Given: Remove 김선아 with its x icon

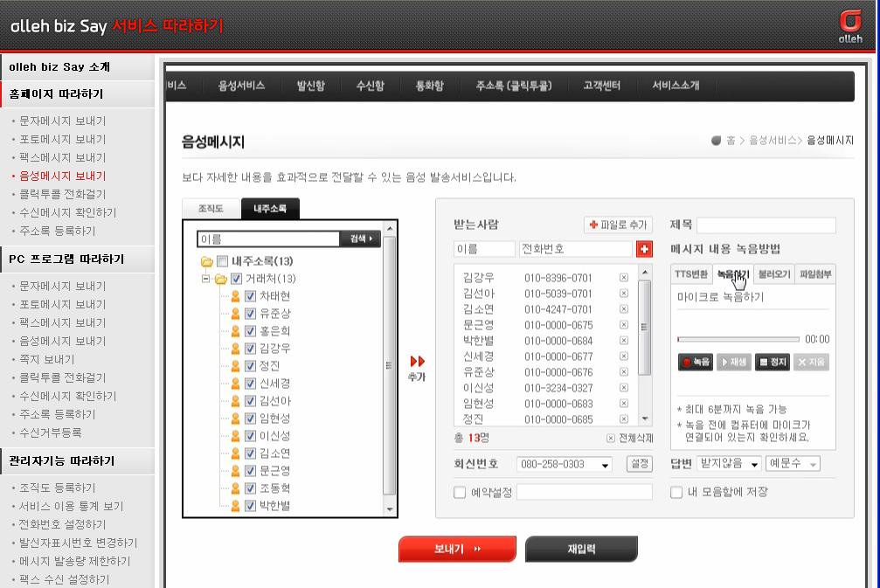Looking at the screenshot, I should point(624,294).
